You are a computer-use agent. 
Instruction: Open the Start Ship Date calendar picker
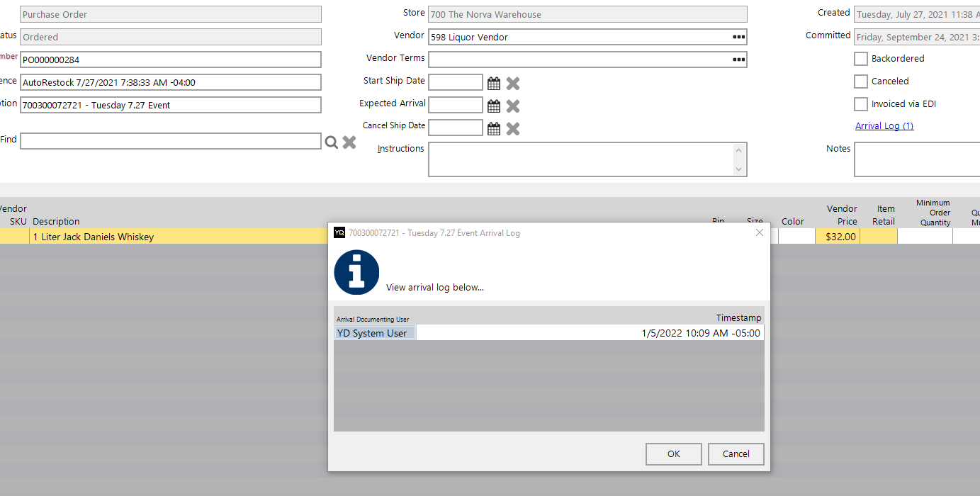pos(494,83)
